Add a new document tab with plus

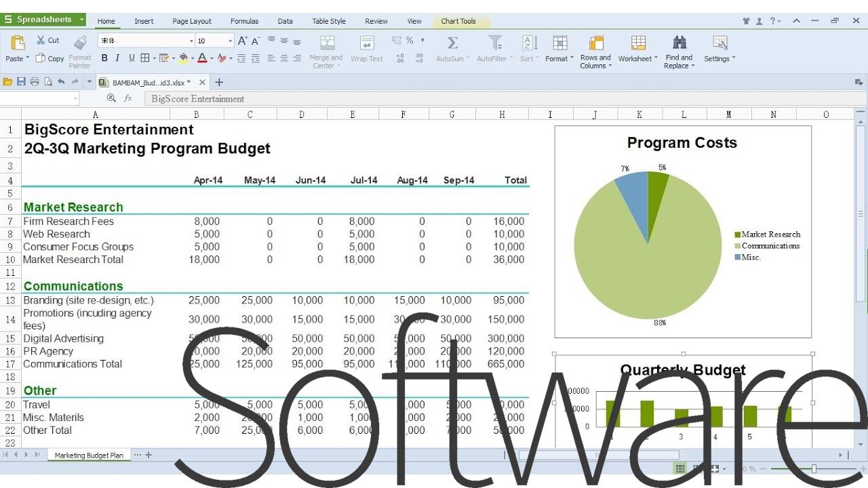coord(219,82)
